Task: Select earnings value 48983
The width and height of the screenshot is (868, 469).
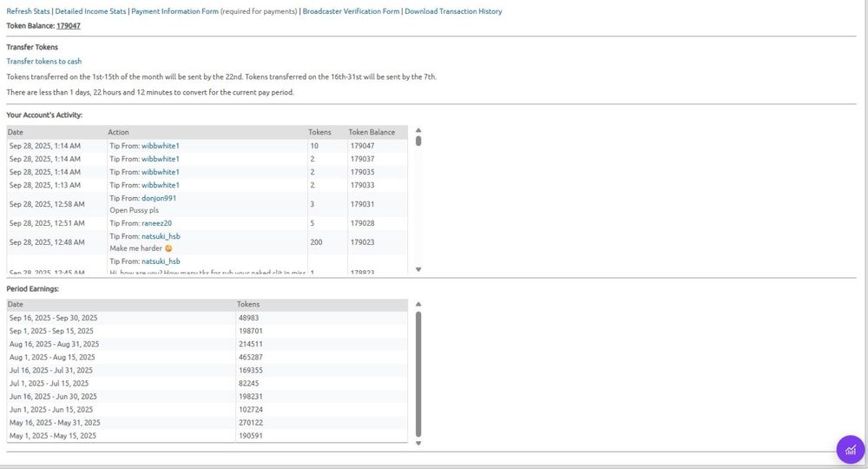Action: click(248, 318)
